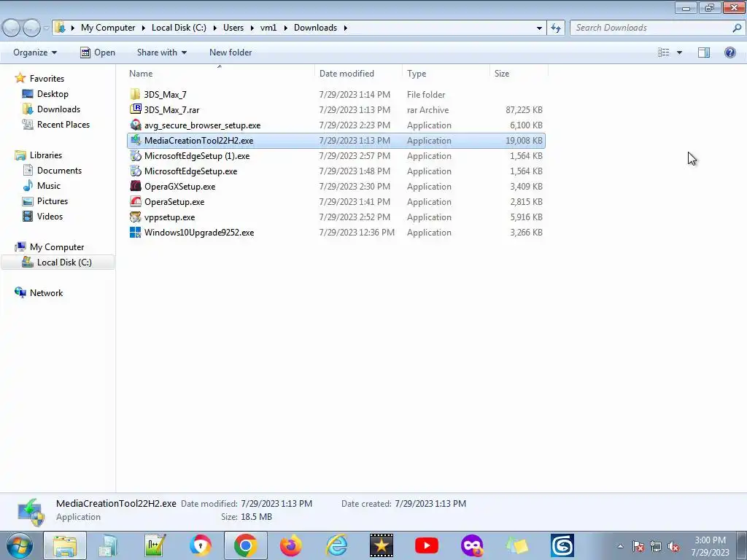The width and height of the screenshot is (747, 560).
Task: Open Firefox from the taskbar
Action: point(290,545)
